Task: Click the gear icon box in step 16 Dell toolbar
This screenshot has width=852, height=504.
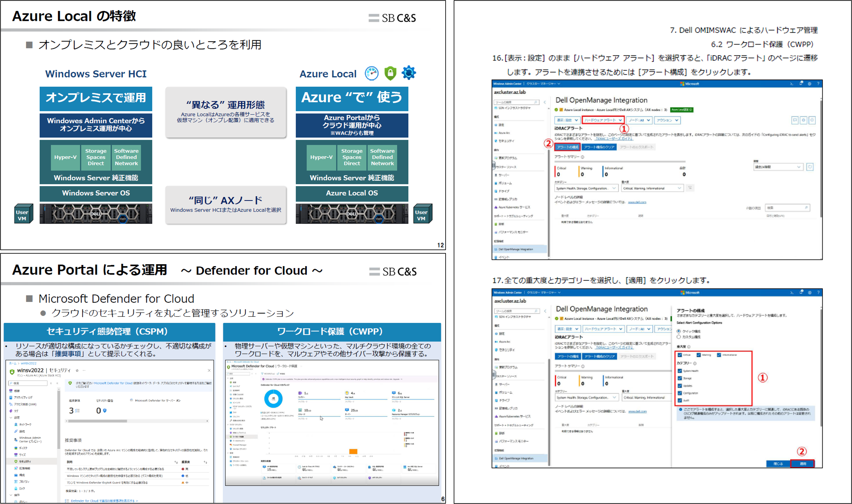Action: point(804,120)
